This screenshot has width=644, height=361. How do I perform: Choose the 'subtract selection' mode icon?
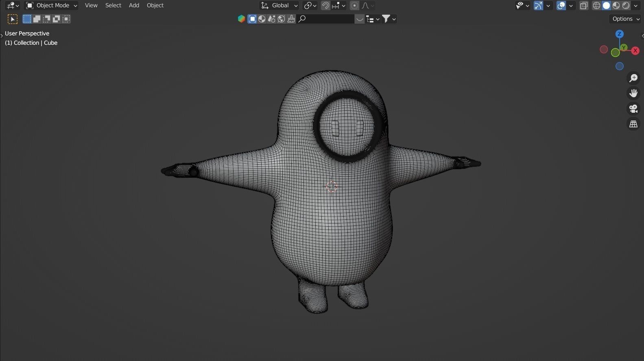tap(46, 19)
